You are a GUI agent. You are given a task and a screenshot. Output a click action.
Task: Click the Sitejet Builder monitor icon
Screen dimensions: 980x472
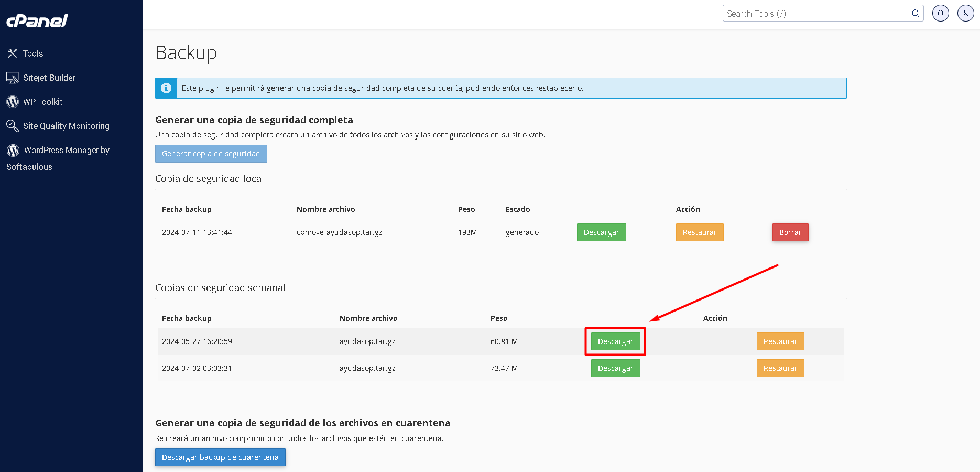coord(13,78)
